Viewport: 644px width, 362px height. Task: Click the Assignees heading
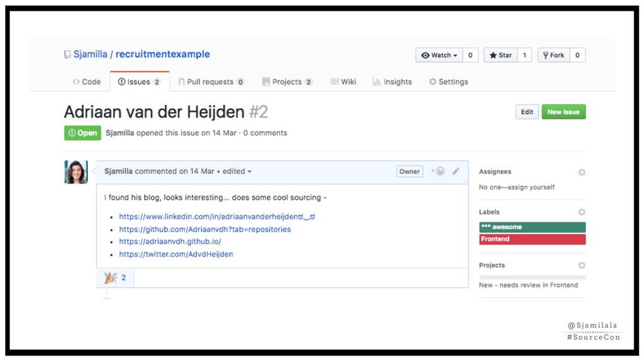click(495, 172)
